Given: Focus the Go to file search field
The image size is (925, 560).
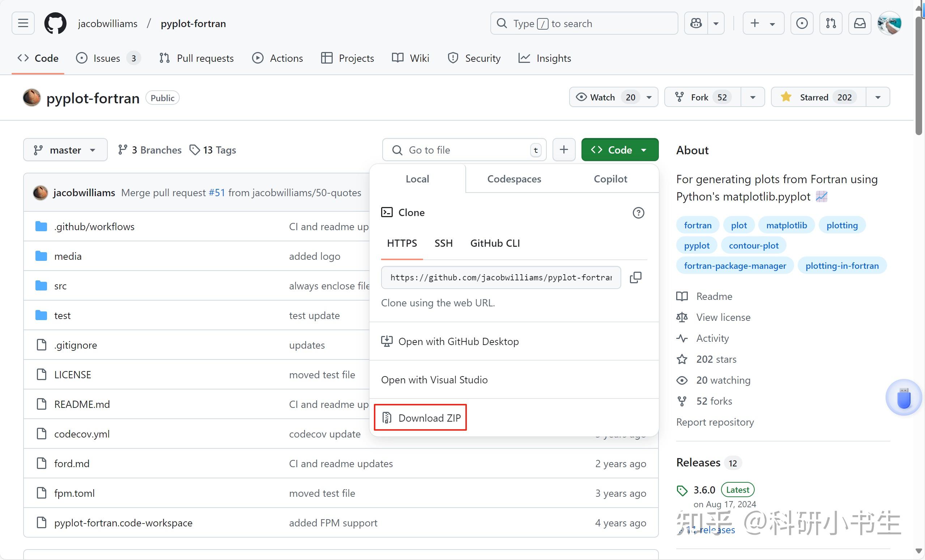Looking at the screenshot, I should click(x=464, y=150).
